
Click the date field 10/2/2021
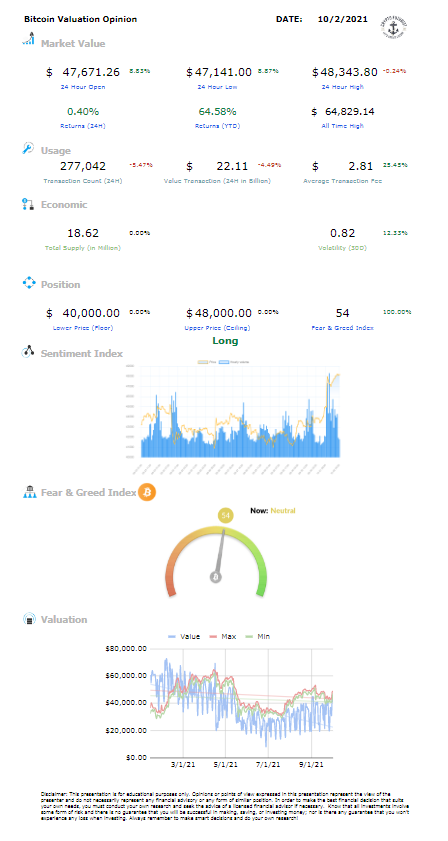[342, 19]
